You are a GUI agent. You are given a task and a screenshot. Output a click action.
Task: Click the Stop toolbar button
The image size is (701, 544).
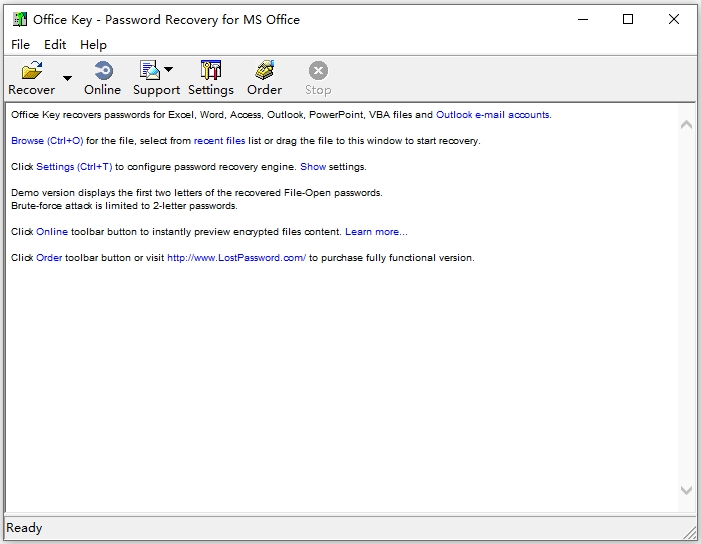pos(318,78)
